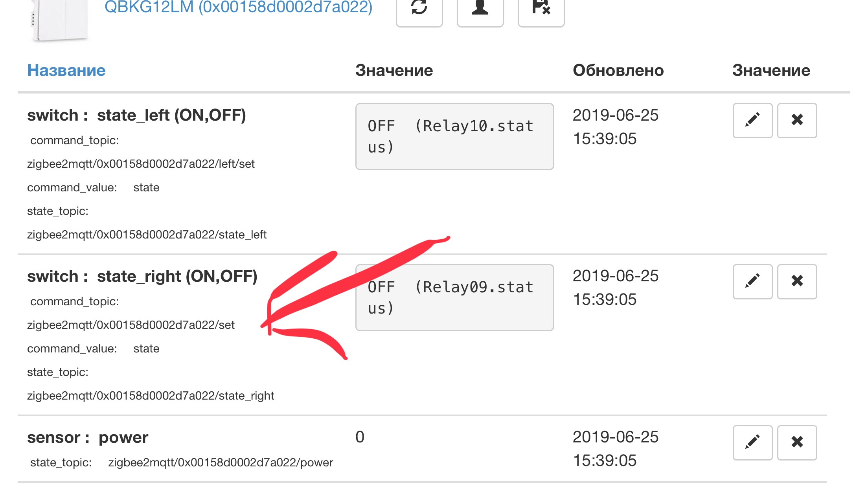The width and height of the screenshot is (868, 488).
Task: Edit the power sensor row
Action: click(x=752, y=442)
